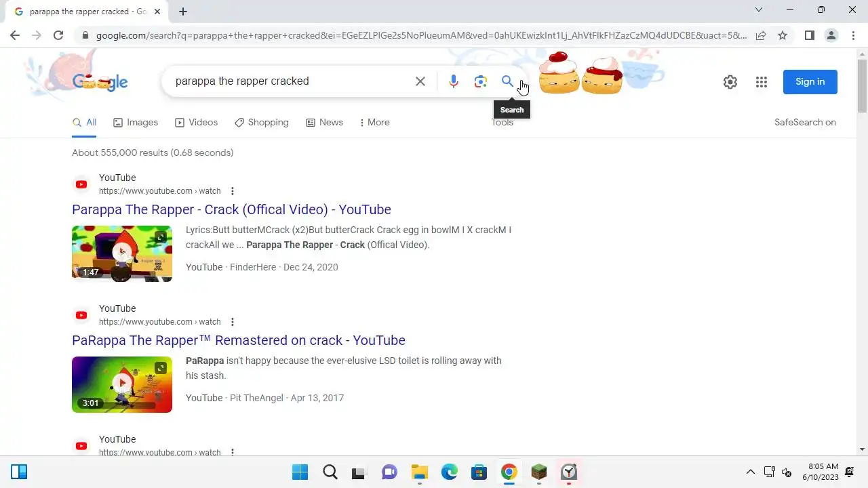This screenshot has height=488, width=868.
Task: Reload the current page
Action: pos(58,35)
